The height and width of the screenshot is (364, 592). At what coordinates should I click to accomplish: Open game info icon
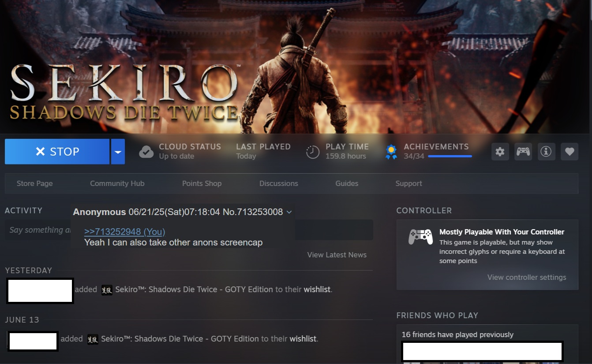[x=546, y=152]
